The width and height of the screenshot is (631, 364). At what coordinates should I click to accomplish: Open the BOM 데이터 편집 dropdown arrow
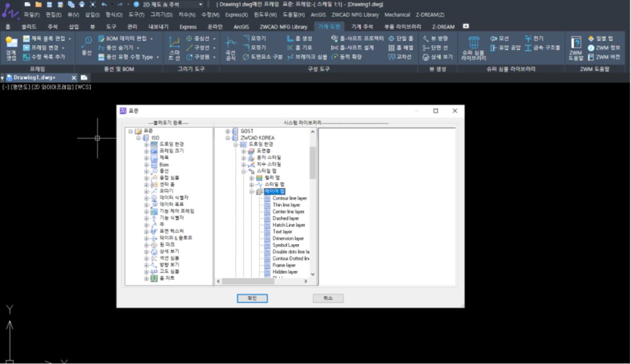click(151, 39)
